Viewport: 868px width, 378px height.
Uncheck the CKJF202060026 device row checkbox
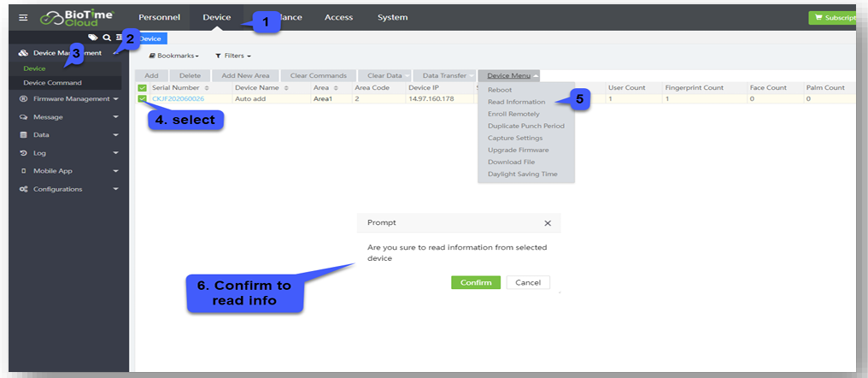(142, 99)
